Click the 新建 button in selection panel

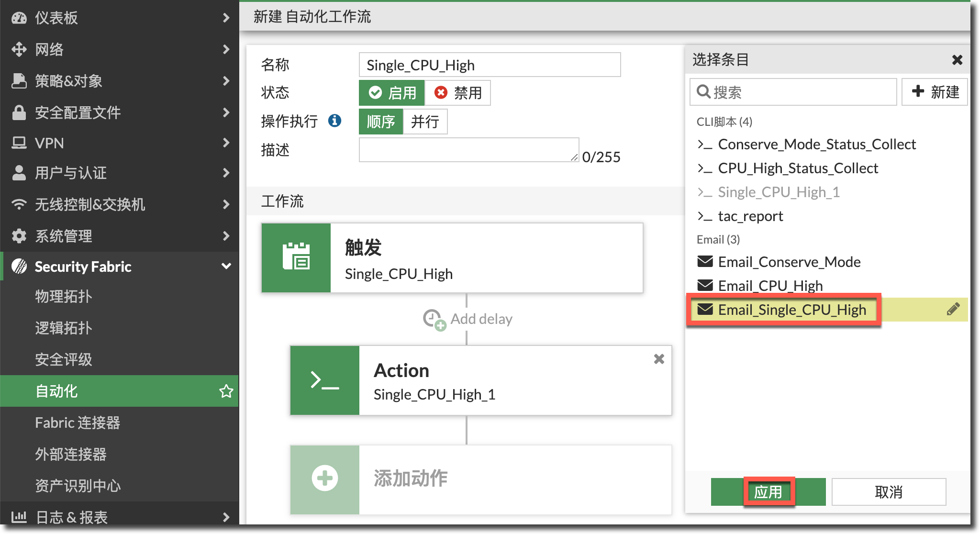coord(935,92)
